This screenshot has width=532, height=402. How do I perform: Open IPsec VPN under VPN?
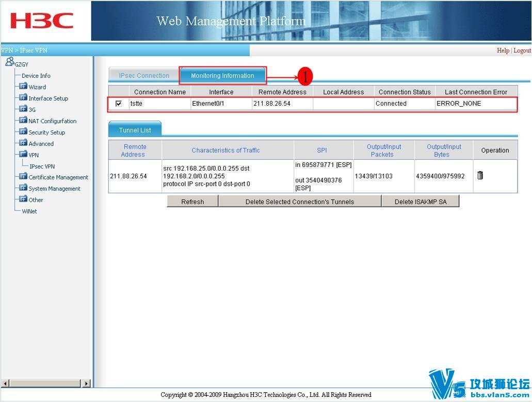[42, 166]
